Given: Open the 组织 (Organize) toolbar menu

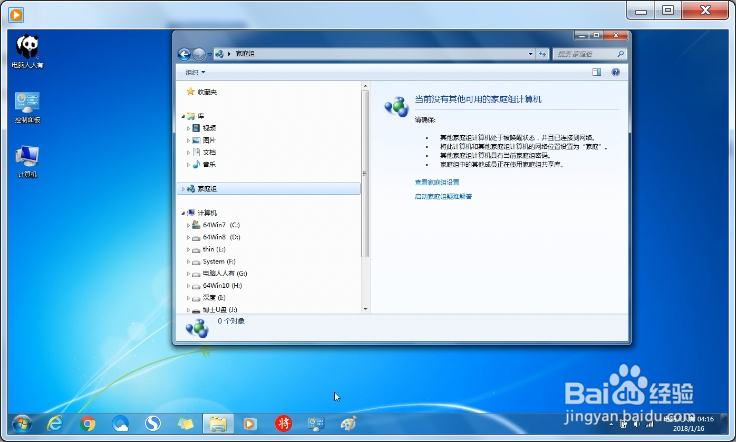Looking at the screenshot, I should pos(195,72).
